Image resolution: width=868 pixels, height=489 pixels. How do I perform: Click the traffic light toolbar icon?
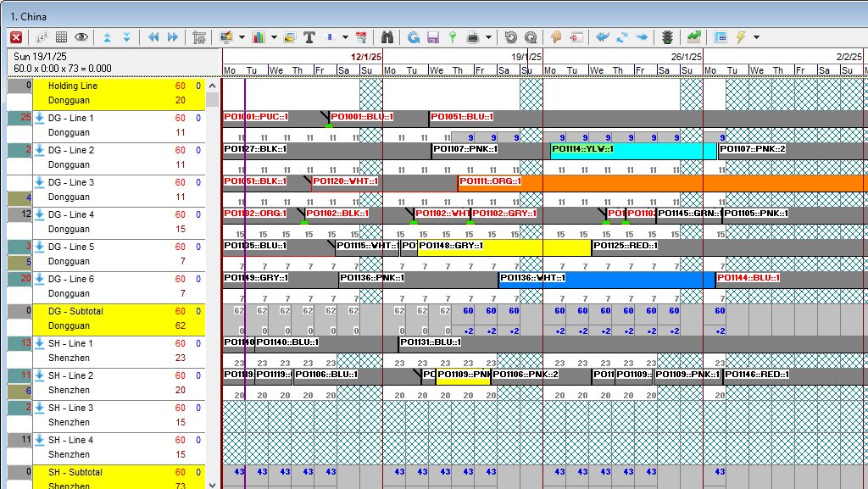668,37
